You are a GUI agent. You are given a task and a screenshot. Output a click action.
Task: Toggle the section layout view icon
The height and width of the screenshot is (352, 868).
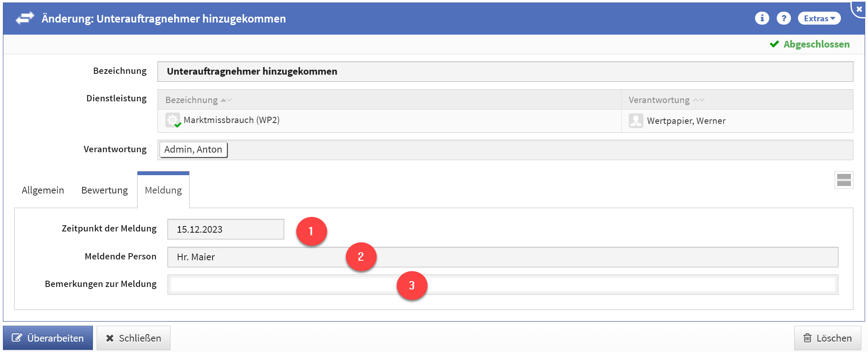(x=843, y=180)
